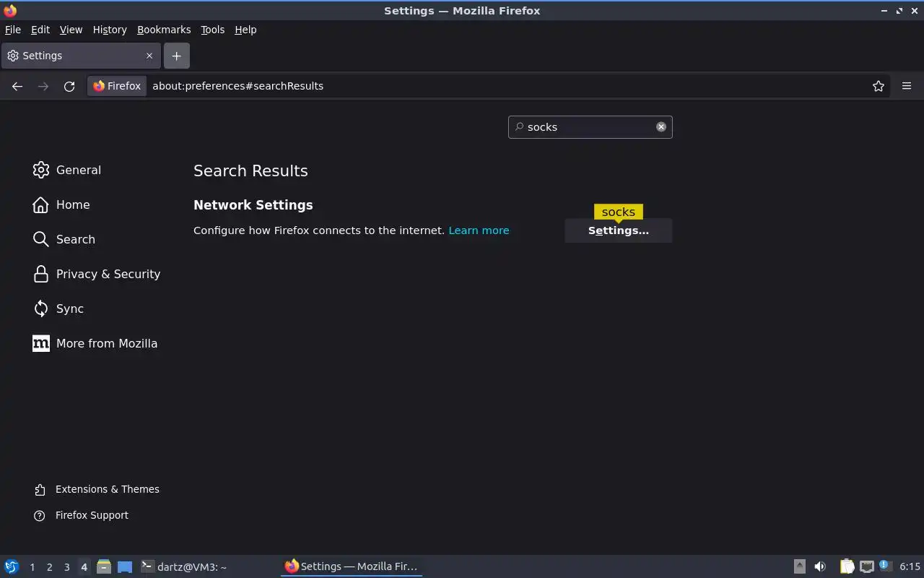Click the Firefox identity badge in the address bar
This screenshot has width=924, height=578.
[x=117, y=86]
